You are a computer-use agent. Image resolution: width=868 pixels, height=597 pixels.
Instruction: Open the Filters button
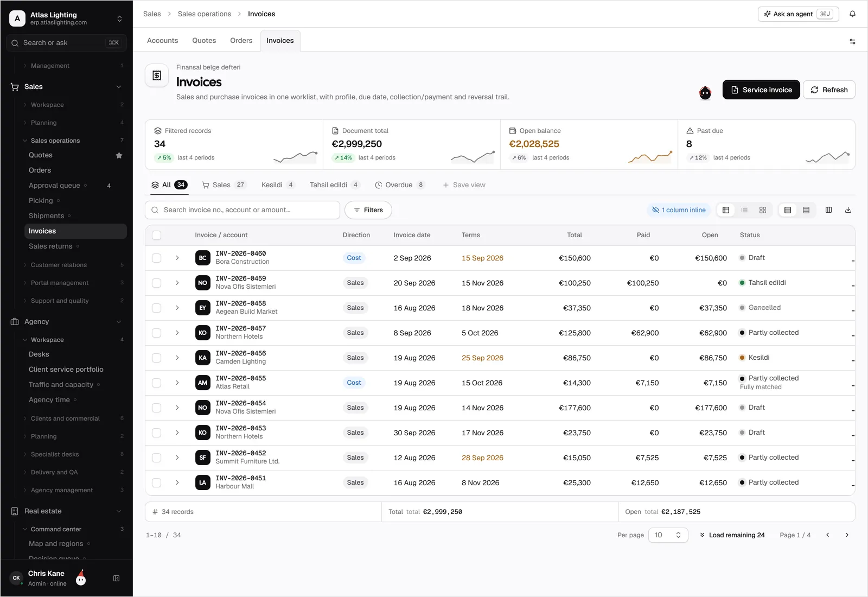(368, 210)
